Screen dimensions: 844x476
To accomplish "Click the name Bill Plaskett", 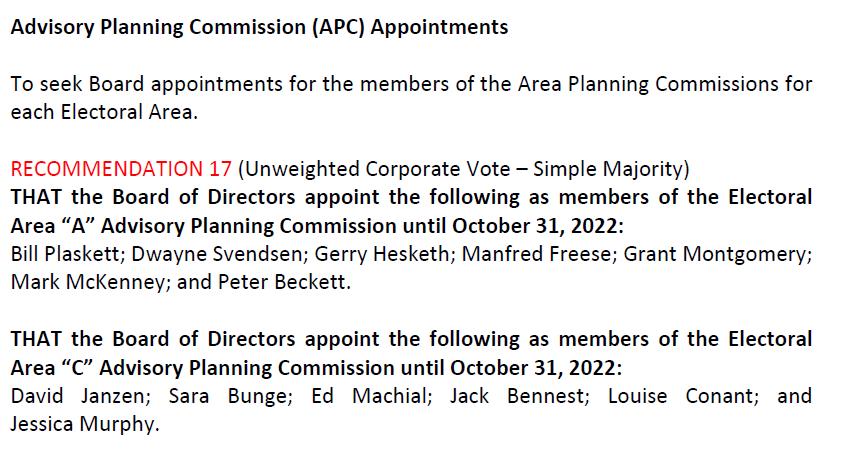I will 67,254.
